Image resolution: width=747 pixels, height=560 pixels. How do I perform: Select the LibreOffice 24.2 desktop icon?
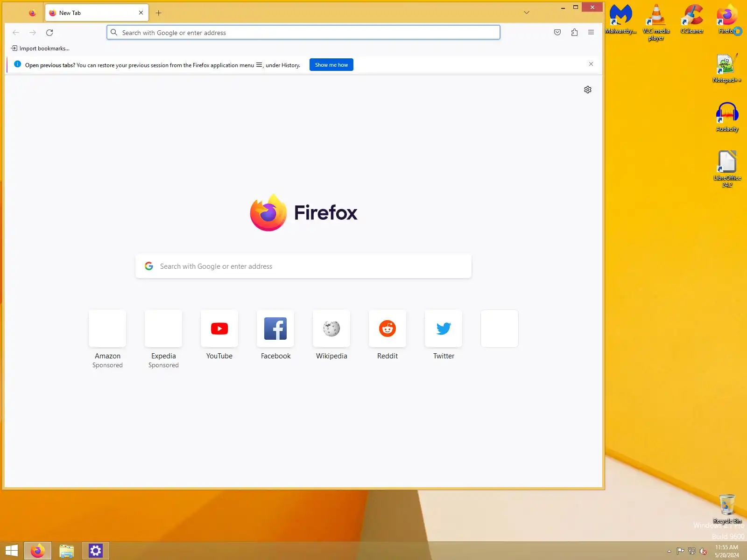coord(727,169)
